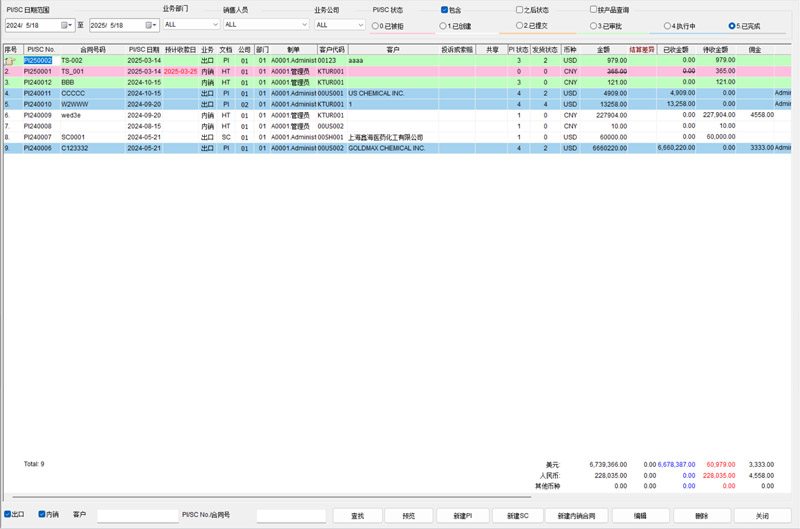Focus the 客户 filter input field
The width and height of the screenshot is (800, 529).
136,516
